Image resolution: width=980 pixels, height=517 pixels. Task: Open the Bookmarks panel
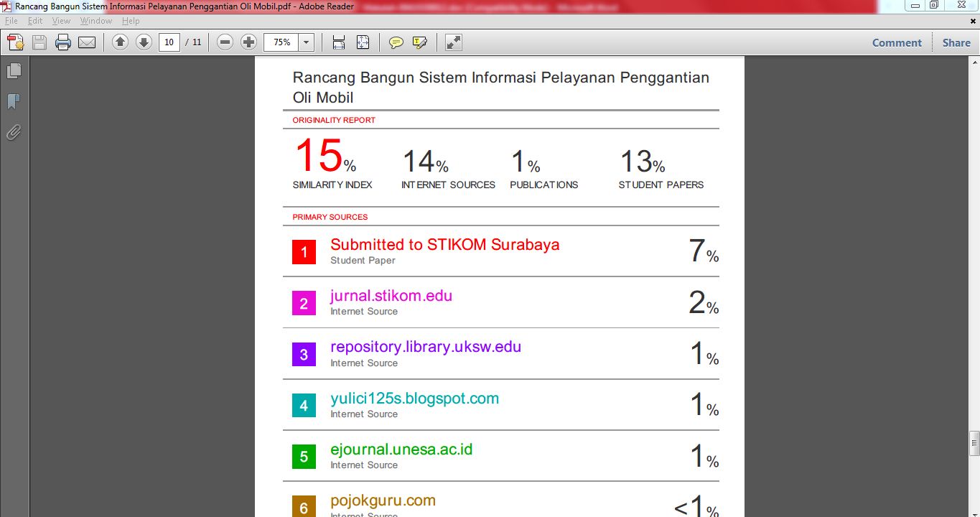(14, 102)
